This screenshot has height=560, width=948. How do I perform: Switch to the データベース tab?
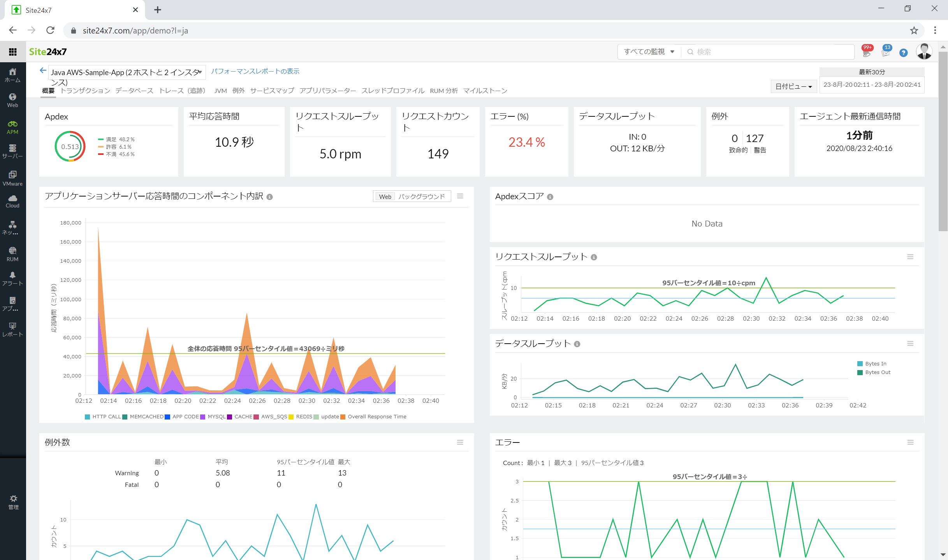(134, 91)
